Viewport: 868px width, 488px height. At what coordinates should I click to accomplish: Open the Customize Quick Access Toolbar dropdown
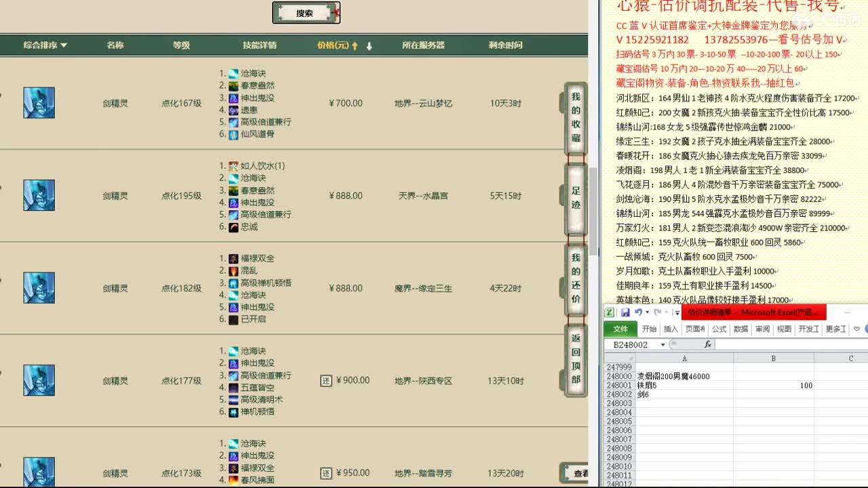[x=677, y=312]
